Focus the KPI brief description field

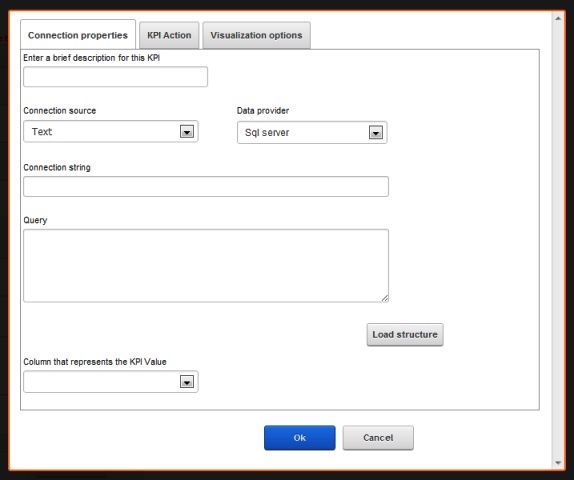[x=115, y=77]
